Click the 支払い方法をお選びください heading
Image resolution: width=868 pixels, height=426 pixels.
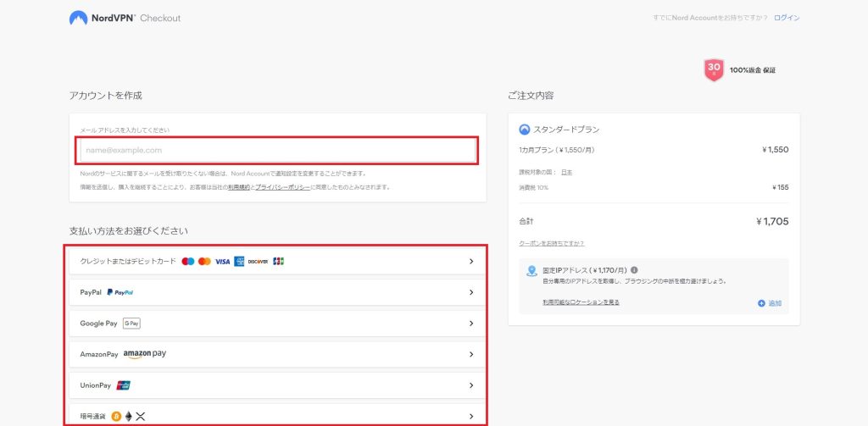tap(129, 231)
